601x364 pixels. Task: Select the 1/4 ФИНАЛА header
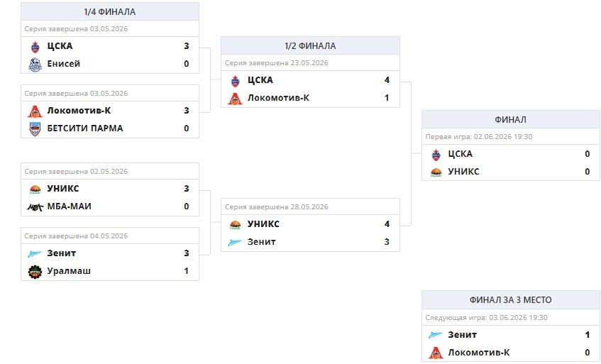tap(110, 12)
